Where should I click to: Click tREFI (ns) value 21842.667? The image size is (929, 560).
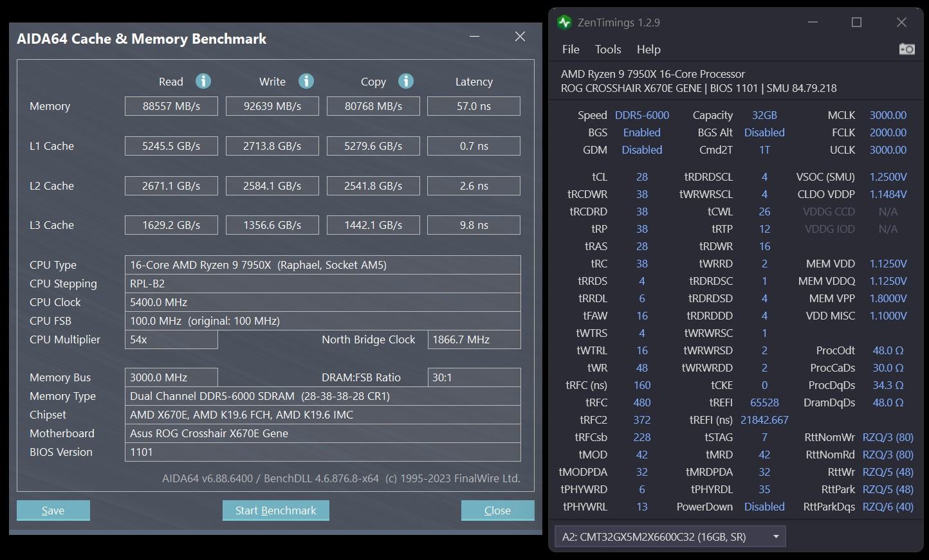click(x=764, y=420)
